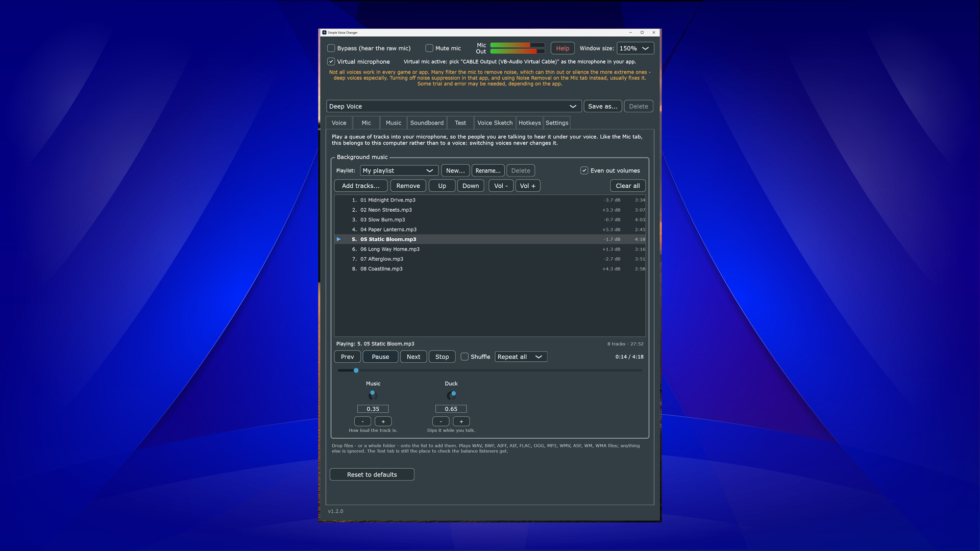Increase Duck amount with plus button

[461, 421]
